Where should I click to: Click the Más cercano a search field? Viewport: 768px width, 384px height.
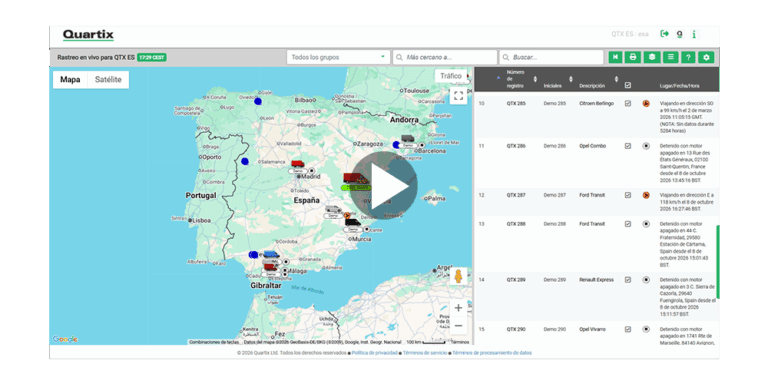point(445,57)
